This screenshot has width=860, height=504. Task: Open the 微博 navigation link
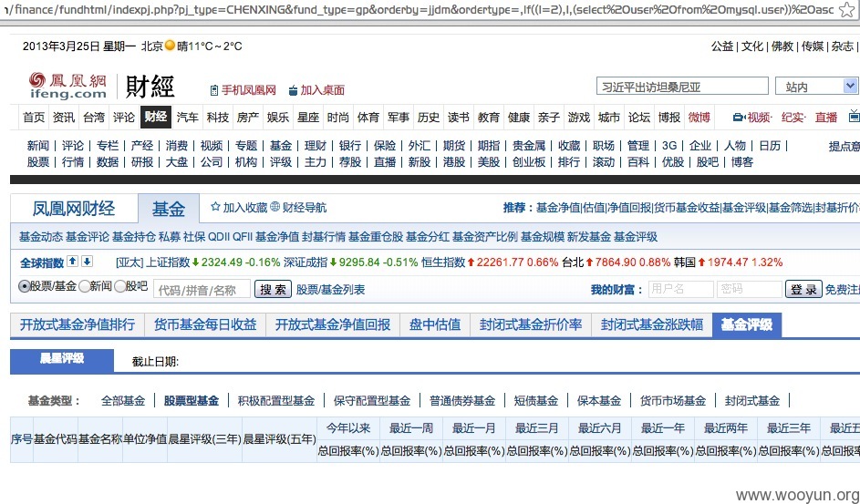(699, 118)
